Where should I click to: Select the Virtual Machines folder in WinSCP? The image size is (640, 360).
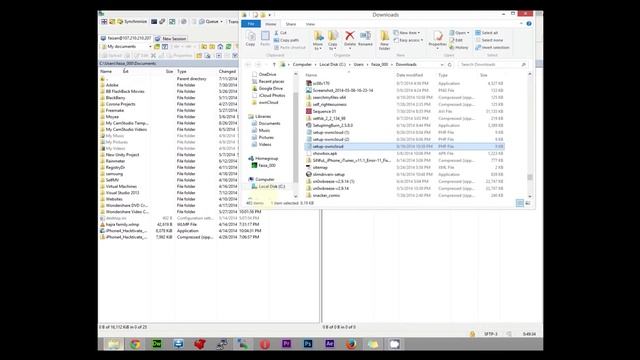[121, 186]
